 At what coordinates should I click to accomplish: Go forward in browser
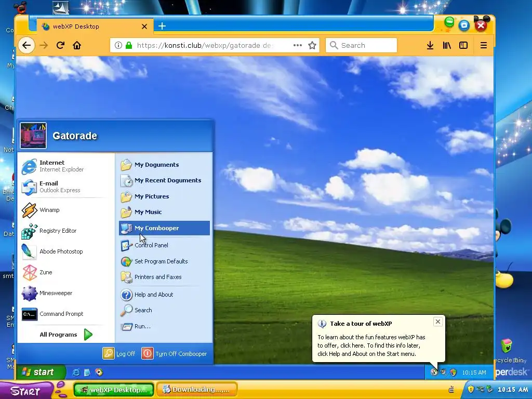click(44, 46)
